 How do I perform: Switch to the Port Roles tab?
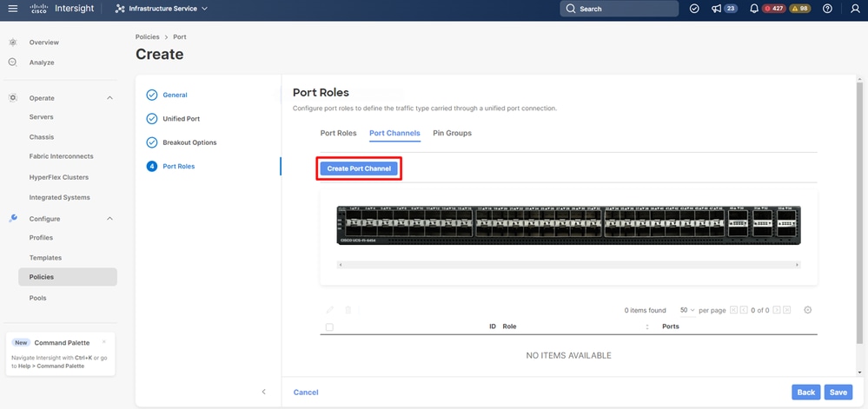tap(338, 133)
